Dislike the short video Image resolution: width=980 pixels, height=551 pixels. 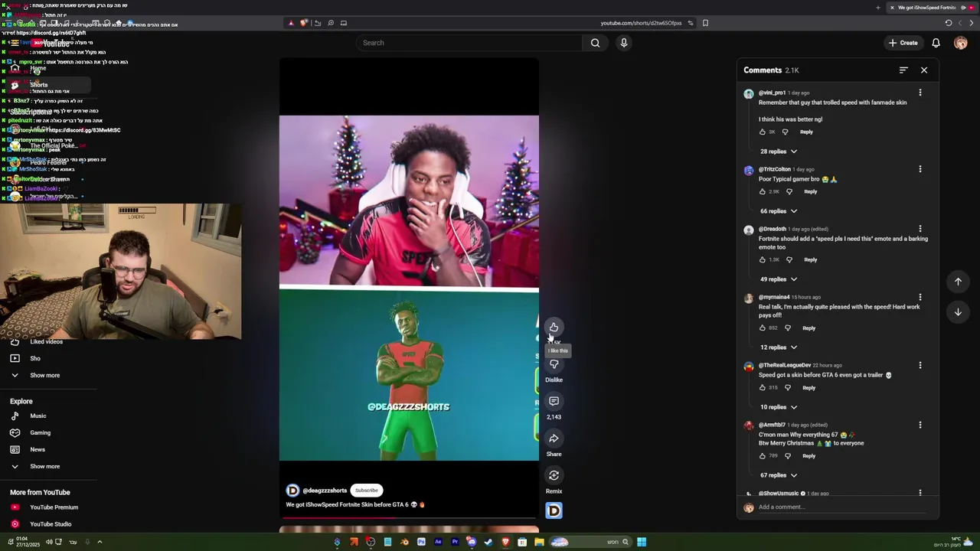click(554, 364)
